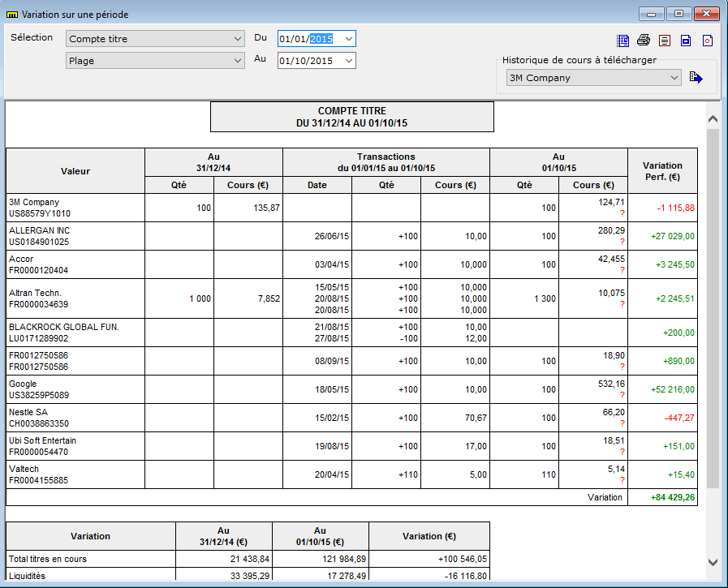Click the blue arrow download history icon
Image resolution: width=728 pixels, height=588 pixels.
tap(696, 78)
